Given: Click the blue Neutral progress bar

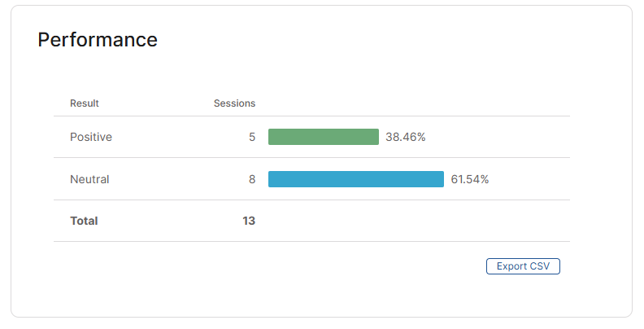Looking at the screenshot, I should click(356, 179).
